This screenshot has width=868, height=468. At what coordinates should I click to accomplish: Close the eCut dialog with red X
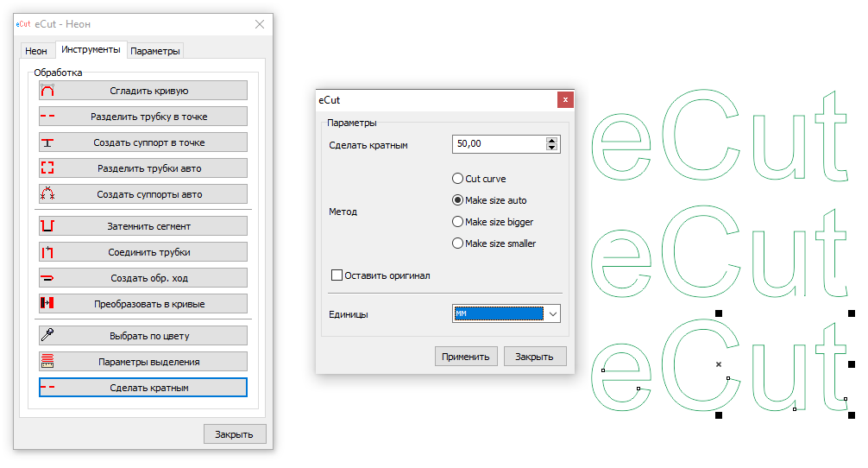coord(565,99)
